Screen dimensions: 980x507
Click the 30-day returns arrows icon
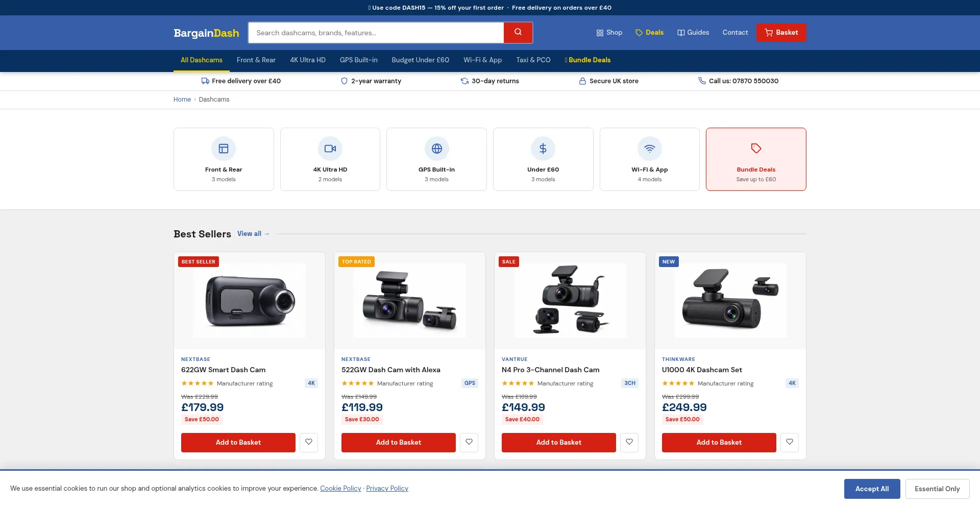(x=464, y=81)
